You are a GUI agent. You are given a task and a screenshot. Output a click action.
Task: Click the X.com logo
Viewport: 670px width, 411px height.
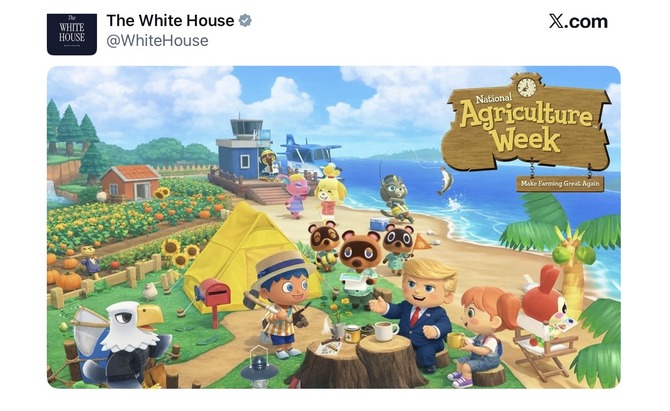click(578, 21)
